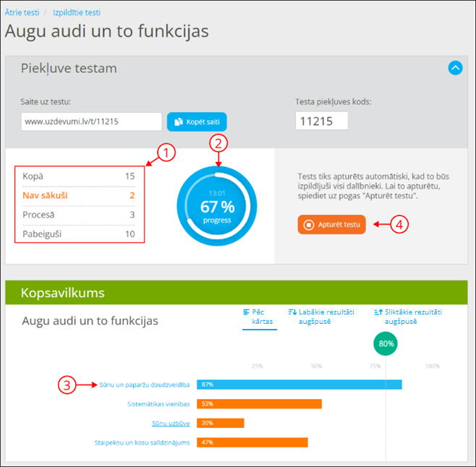Open Staipekņu un kosu salīdzinājums link
Viewport: 476px width, 467px height.
(x=142, y=442)
